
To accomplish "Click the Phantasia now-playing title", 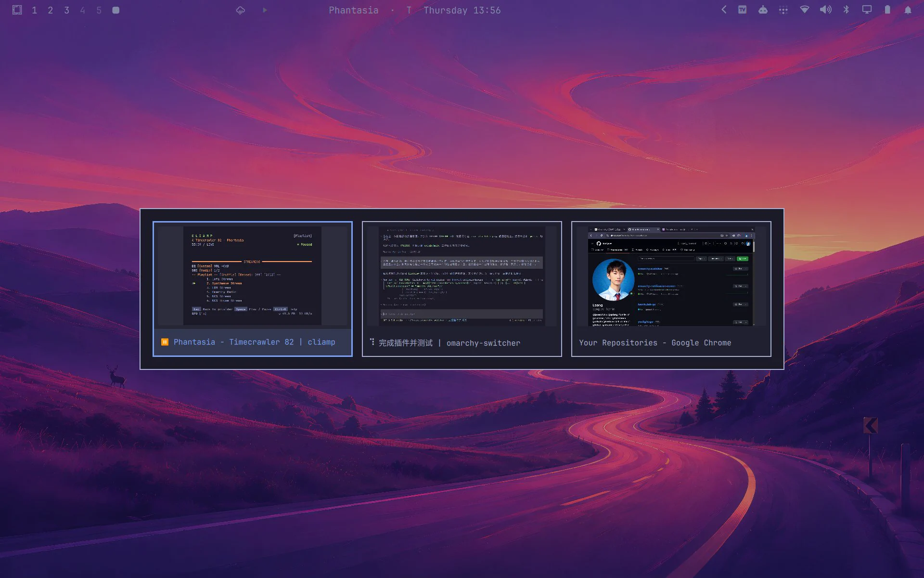I will 353,10.
